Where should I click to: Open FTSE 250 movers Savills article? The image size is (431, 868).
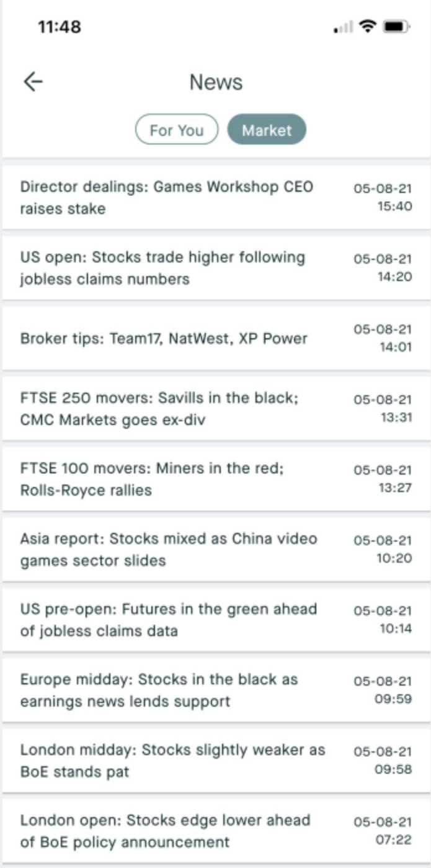[159, 409]
